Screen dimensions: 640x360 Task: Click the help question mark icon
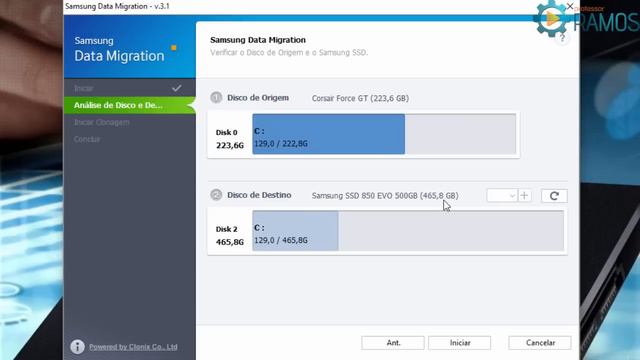point(562,38)
